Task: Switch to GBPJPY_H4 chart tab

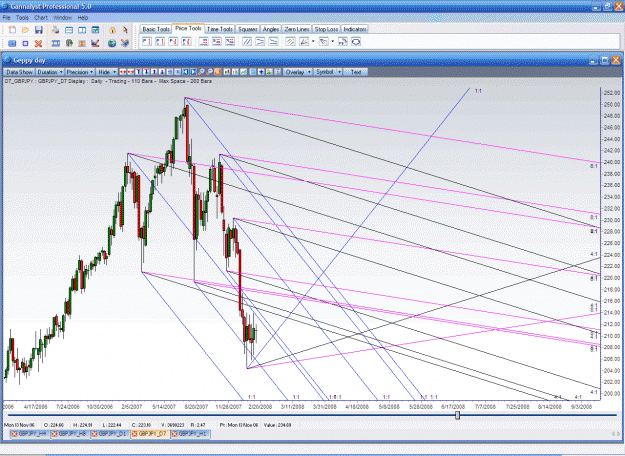Action: coord(29,434)
